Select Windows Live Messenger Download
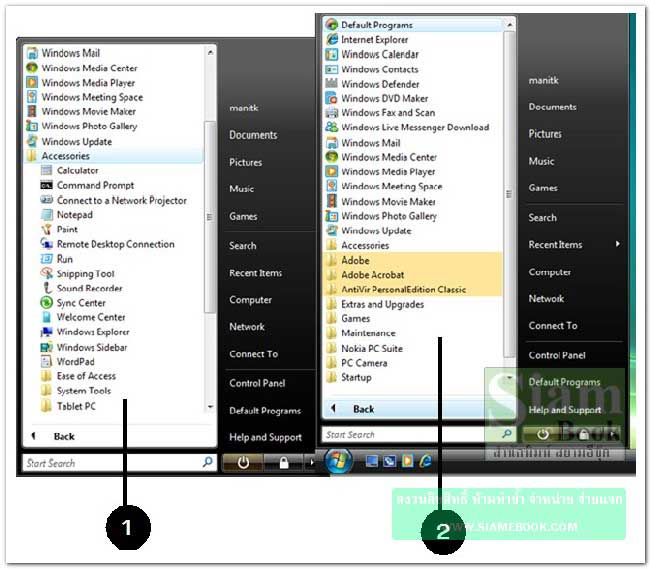This screenshot has width=651, height=569. click(407, 127)
